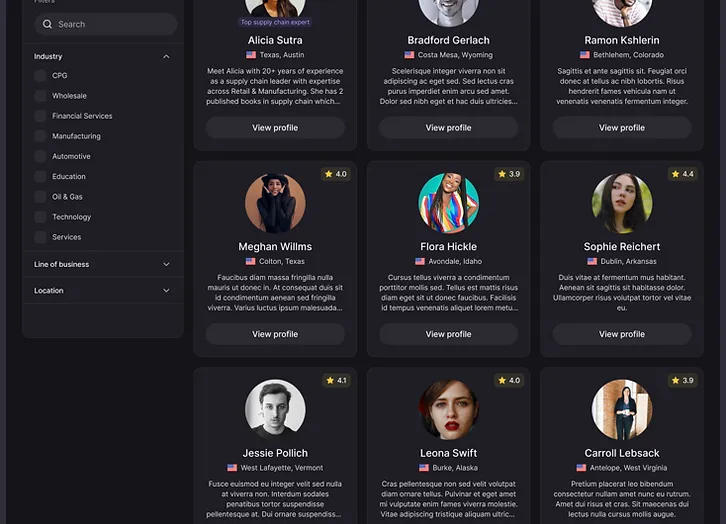Viewport: 726px width, 524px height.
Task: Click the flag icon beside Burke, Alaska
Action: coord(424,468)
